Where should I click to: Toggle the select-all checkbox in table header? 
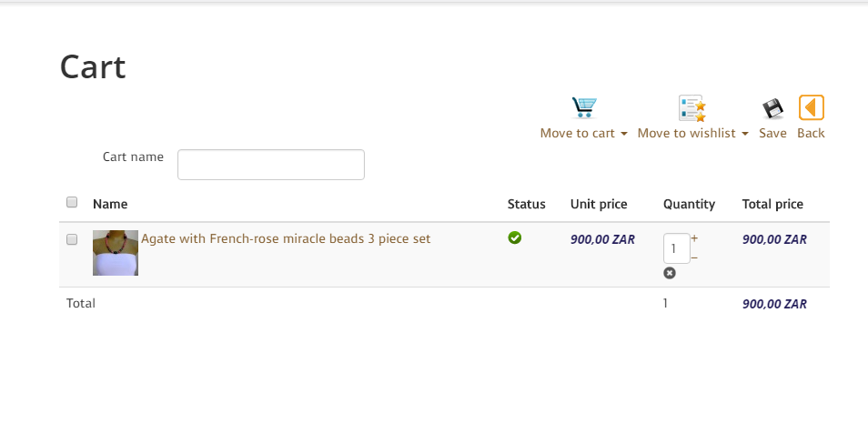click(72, 202)
